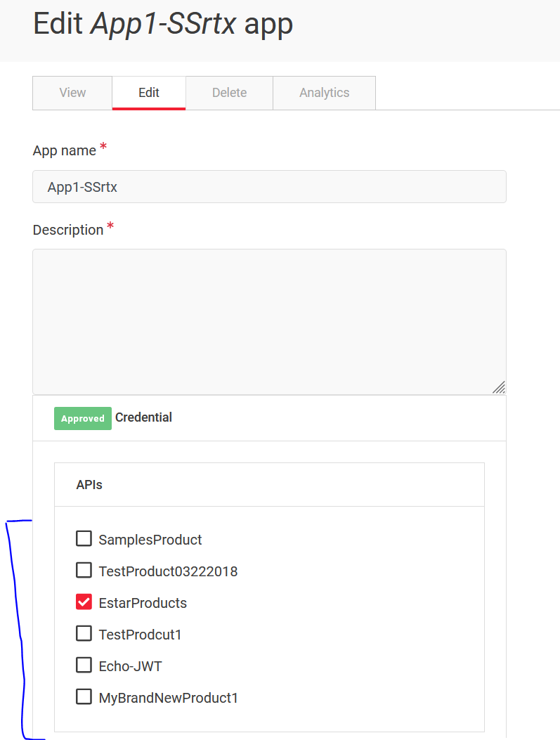Check the MyBrandNewProduct1 API
Screen dimensions: 560x740
[x=84, y=696]
